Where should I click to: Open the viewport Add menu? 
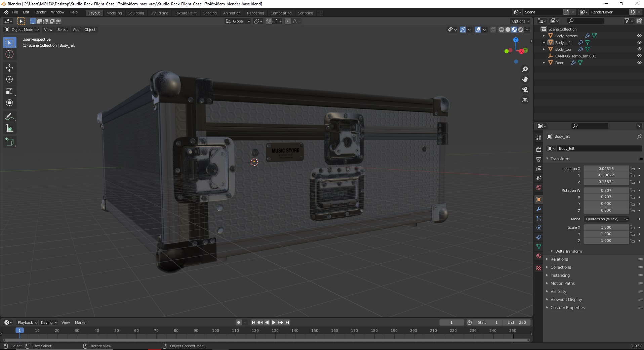(x=76, y=30)
